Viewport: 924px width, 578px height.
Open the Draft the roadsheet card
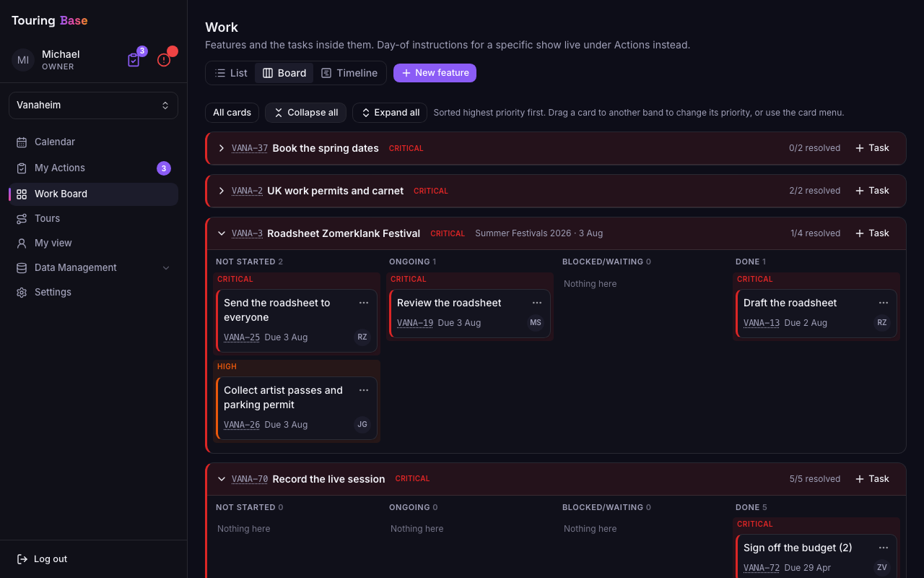click(x=816, y=314)
